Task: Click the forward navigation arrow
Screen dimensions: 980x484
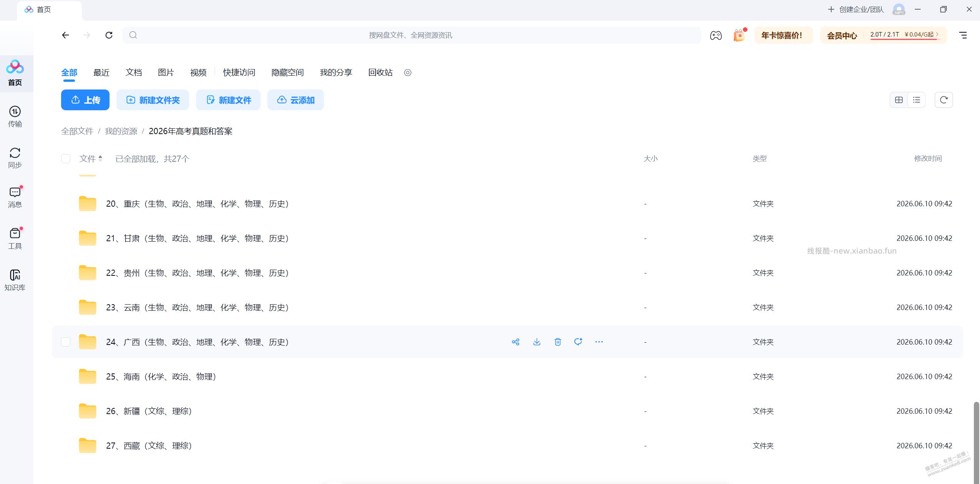Action: (87, 35)
